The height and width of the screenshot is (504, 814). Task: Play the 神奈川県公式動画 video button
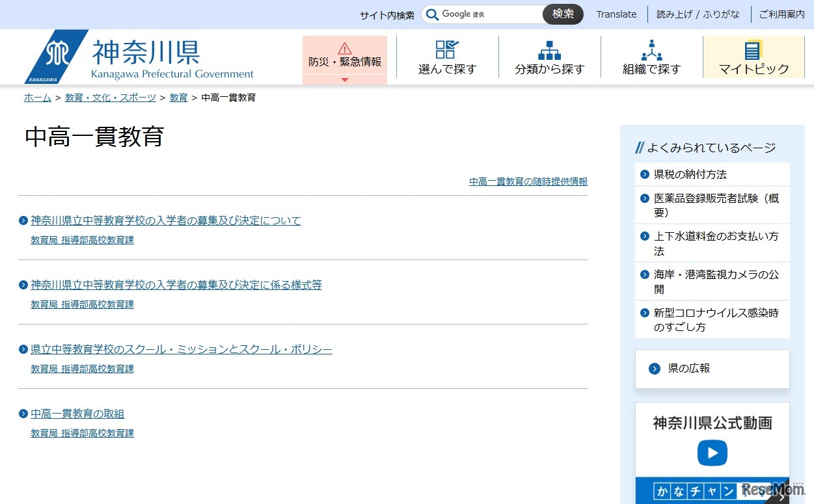(712, 453)
